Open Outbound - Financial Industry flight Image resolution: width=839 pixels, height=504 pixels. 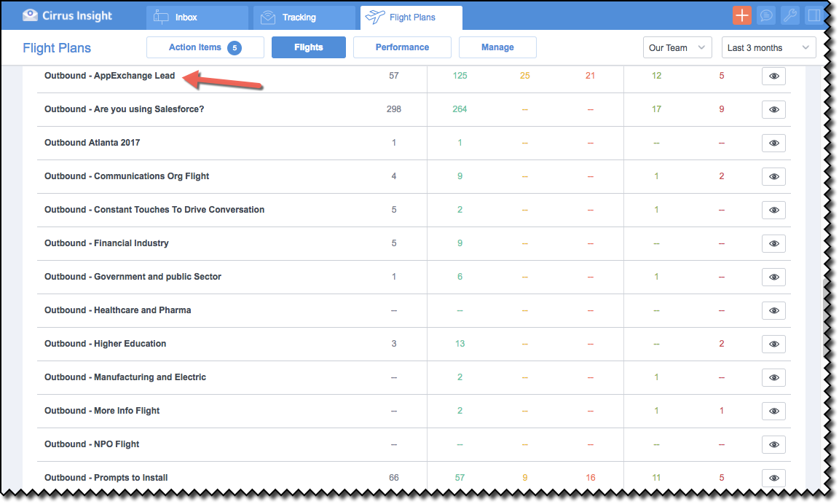pos(106,243)
